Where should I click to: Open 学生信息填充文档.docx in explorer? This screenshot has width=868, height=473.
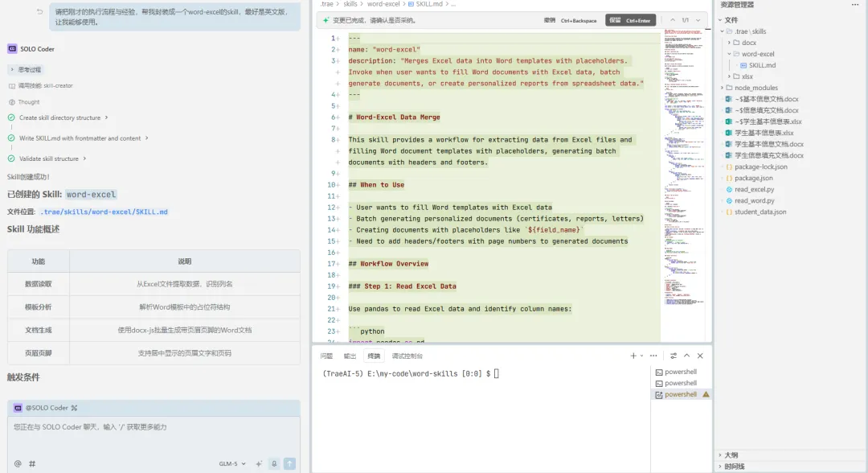769,155
